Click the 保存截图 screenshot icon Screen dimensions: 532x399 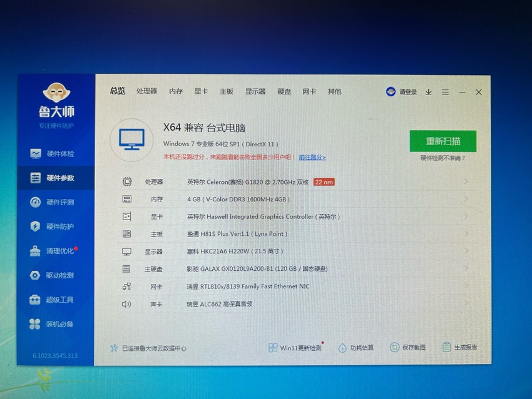click(x=394, y=348)
